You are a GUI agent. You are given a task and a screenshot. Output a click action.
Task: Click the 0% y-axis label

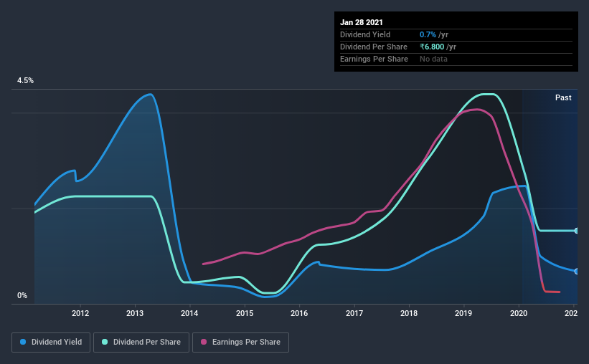(22, 296)
